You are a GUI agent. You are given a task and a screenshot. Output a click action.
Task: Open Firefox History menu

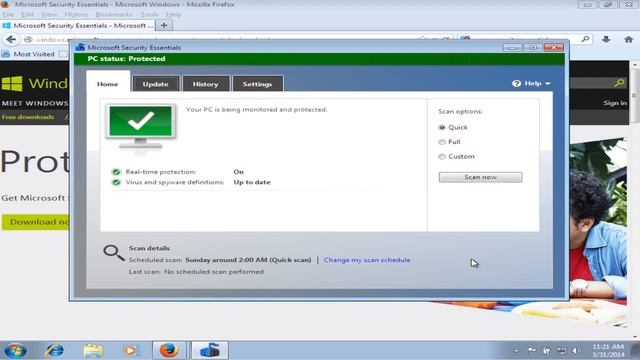(76, 14)
